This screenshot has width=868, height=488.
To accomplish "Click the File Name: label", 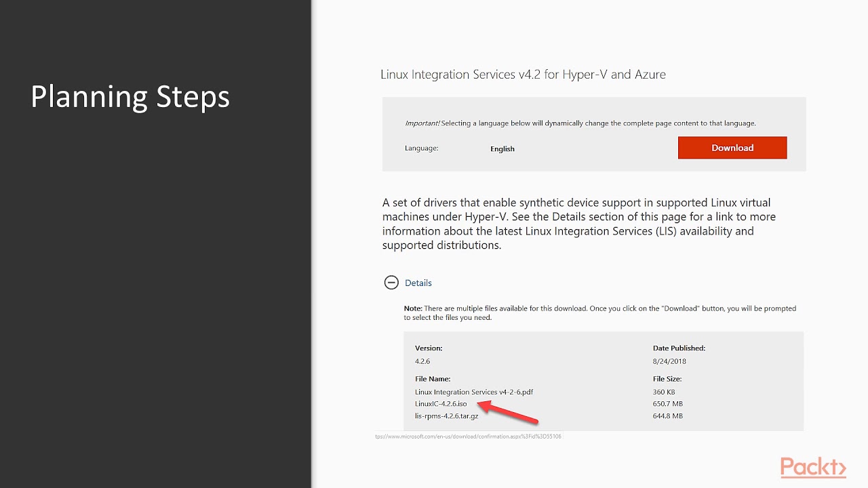I will coord(433,379).
